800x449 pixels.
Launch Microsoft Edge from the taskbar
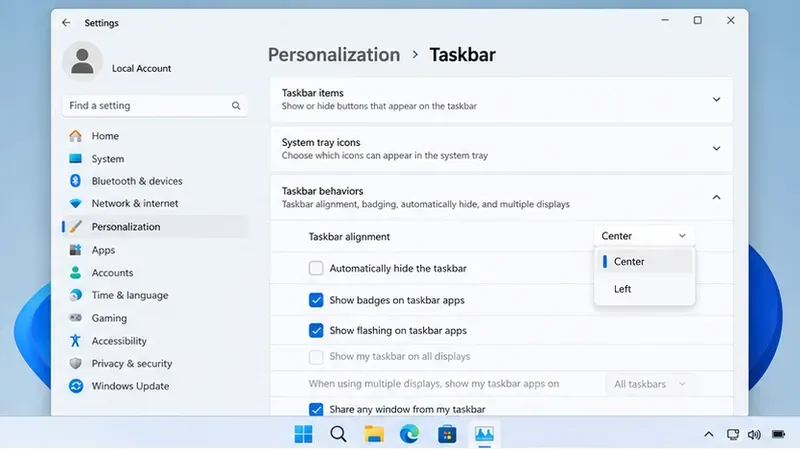click(409, 434)
